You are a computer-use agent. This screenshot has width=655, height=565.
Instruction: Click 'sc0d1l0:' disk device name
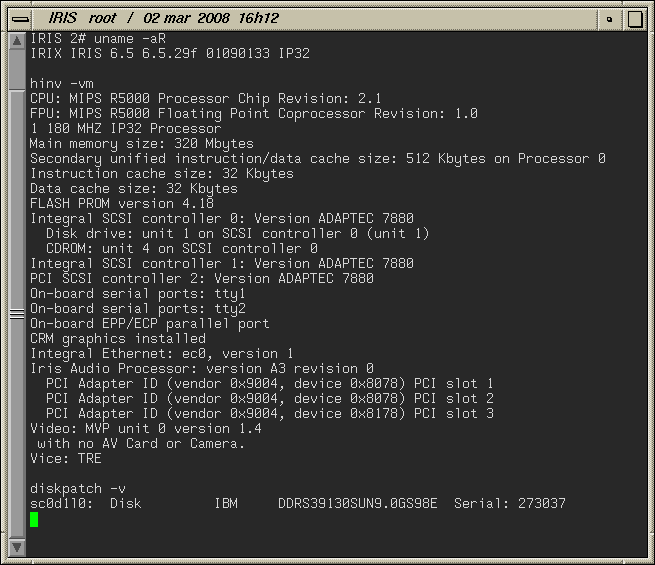61,504
